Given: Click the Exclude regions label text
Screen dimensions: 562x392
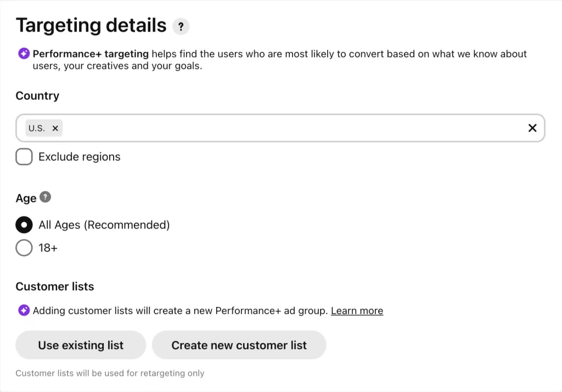Looking at the screenshot, I should (79, 157).
